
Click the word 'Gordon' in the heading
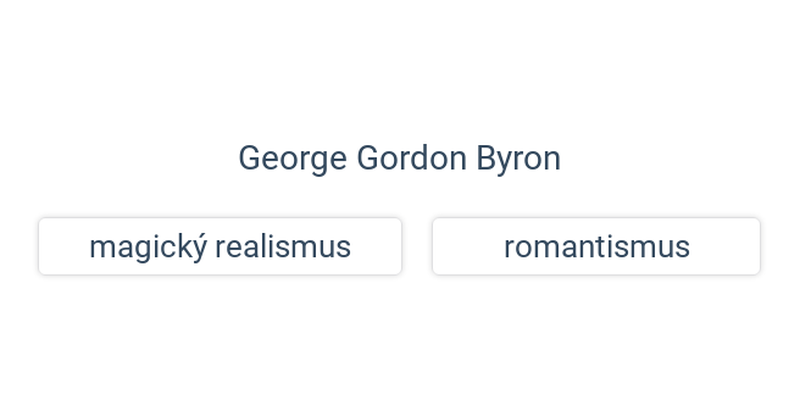pyautogui.click(x=411, y=158)
